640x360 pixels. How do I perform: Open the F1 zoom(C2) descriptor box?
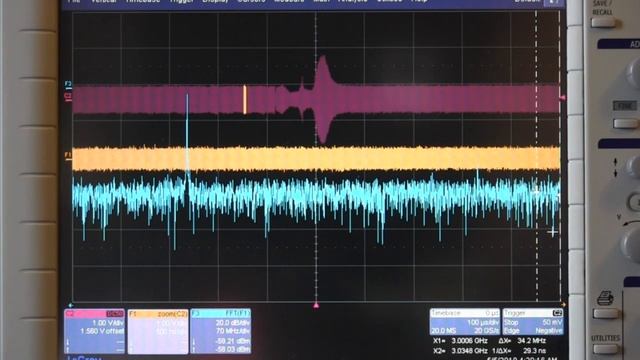158,331
